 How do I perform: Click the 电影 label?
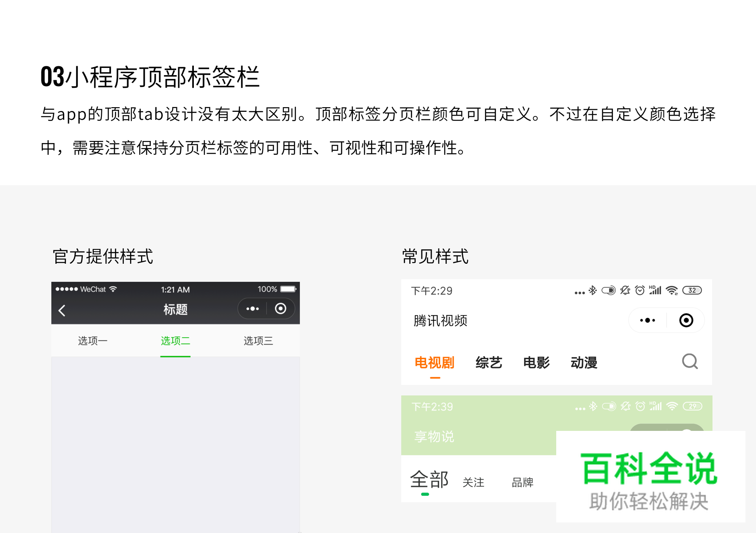536,363
